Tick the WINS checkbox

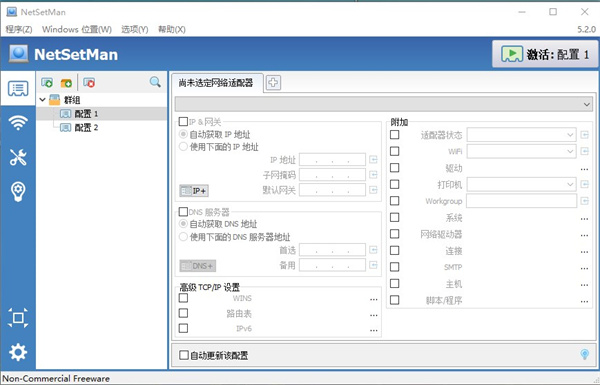[x=183, y=298]
